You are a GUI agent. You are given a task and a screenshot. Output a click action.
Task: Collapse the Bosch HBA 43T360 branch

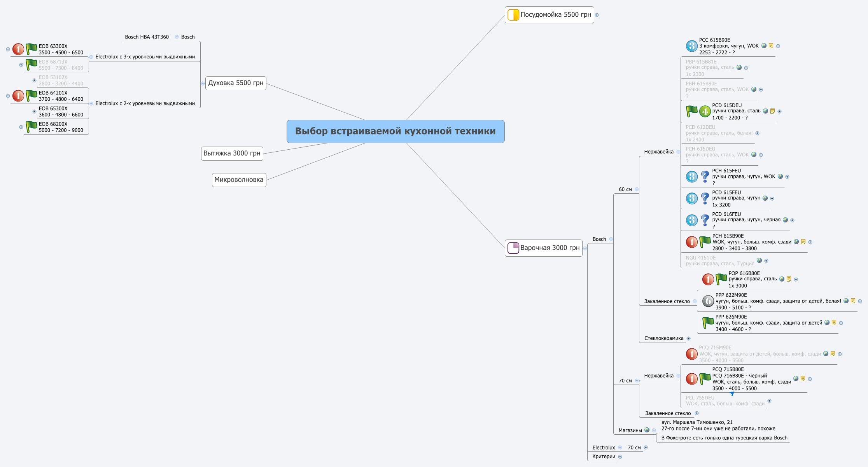coord(177,37)
